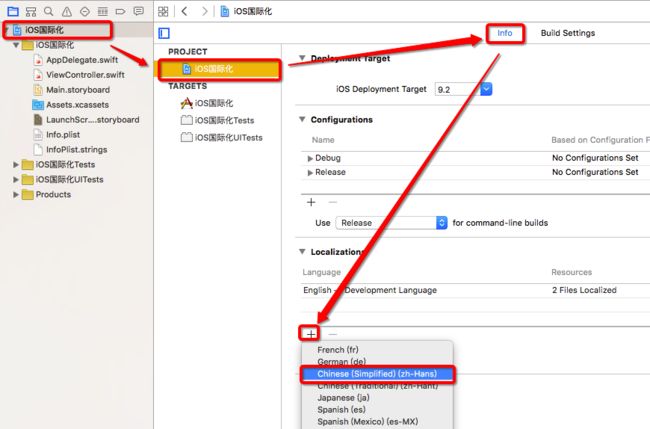Image resolution: width=650 pixels, height=429 pixels.
Task: Go back with the left chevron
Action: coord(184,11)
